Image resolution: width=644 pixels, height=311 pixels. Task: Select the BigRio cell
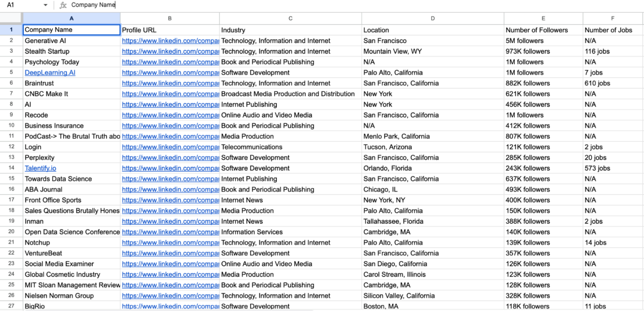point(72,306)
